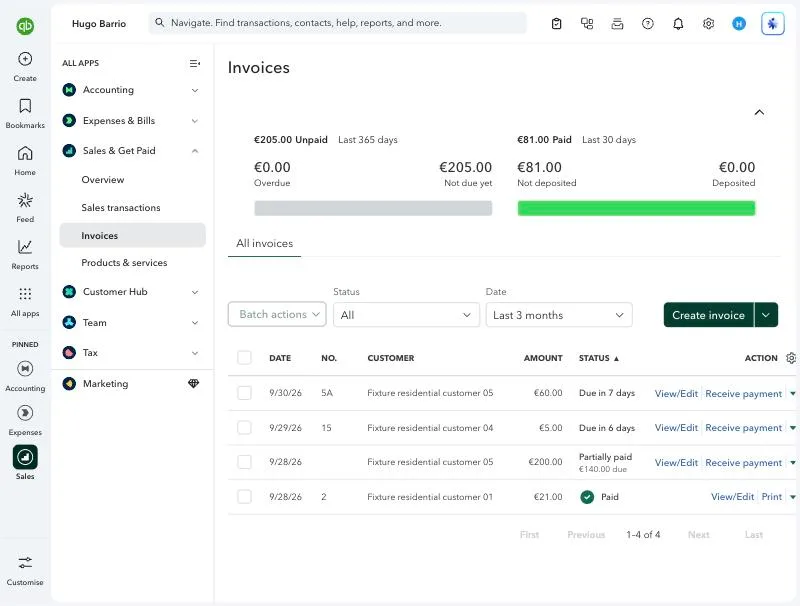Check the invoice 5A row checkbox
This screenshot has width=800, height=606.
click(x=244, y=393)
